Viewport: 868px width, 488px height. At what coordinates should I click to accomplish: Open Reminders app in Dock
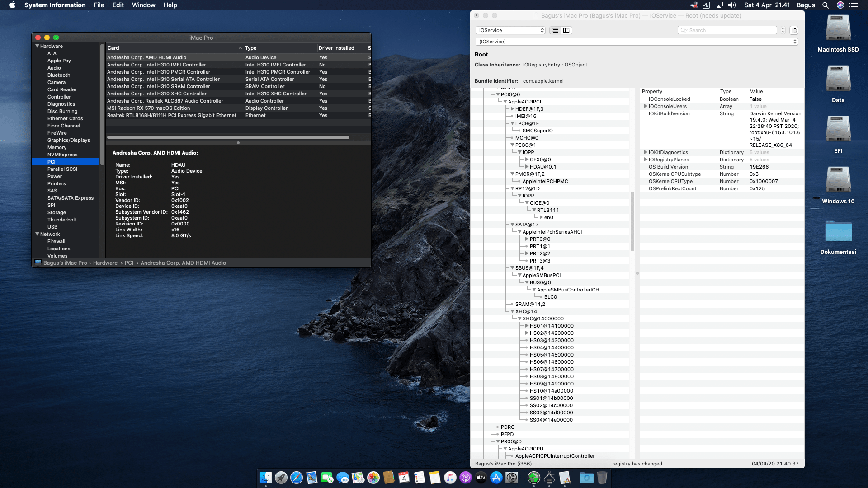click(420, 478)
